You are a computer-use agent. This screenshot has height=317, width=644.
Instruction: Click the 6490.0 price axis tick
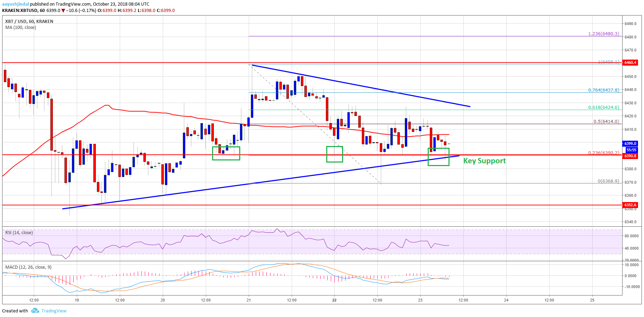(x=630, y=24)
